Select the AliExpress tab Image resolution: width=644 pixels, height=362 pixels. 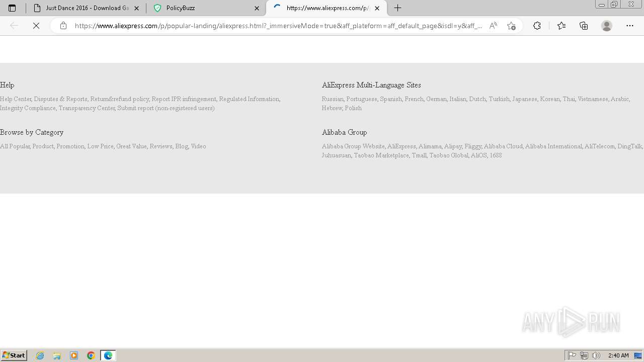point(326,8)
